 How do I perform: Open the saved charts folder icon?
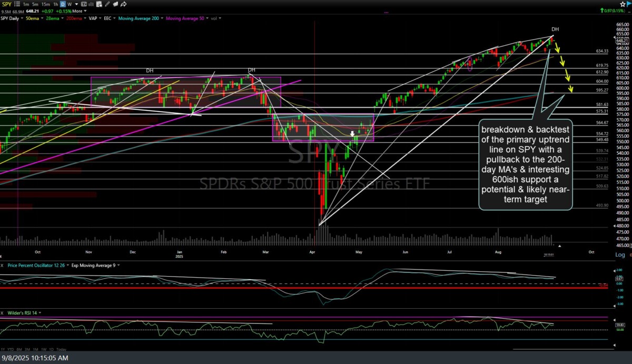click(115, 4)
